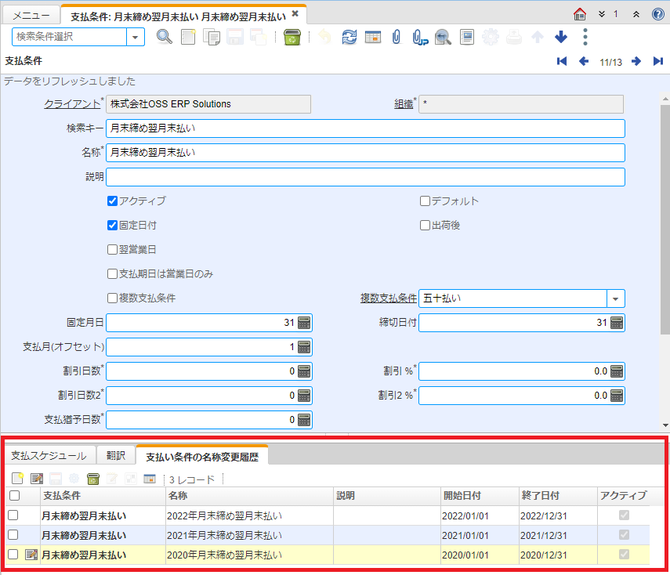This screenshot has width=670, height=575.
Task: Enable the デフォルト checkbox
Action: click(x=425, y=201)
